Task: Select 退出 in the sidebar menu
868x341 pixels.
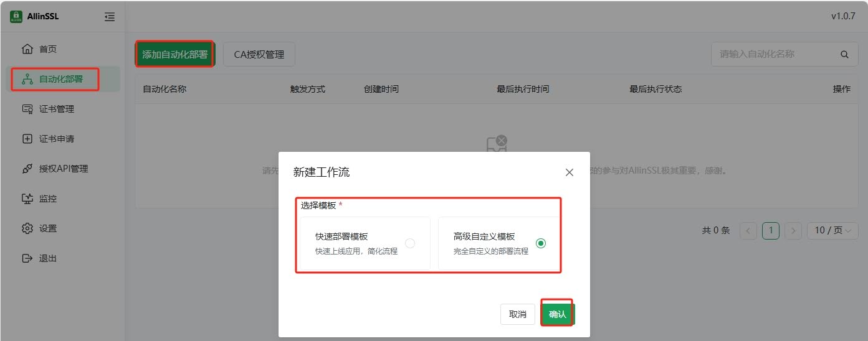Action: (x=47, y=258)
